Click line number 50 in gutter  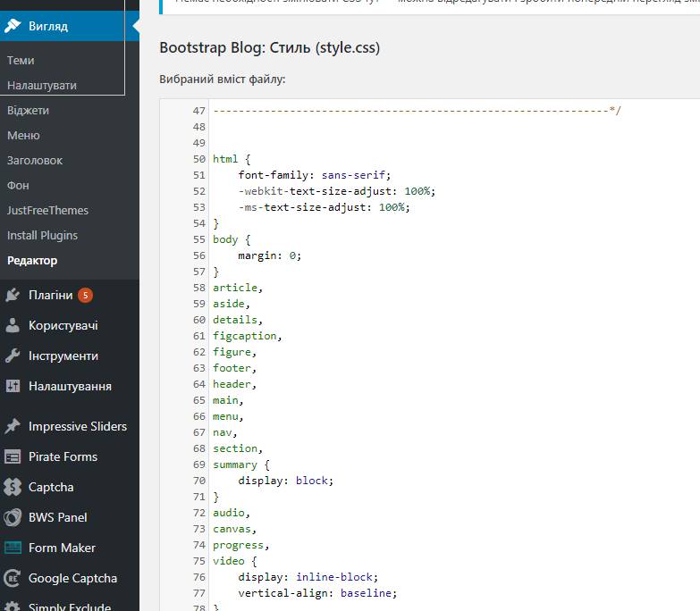[199, 159]
